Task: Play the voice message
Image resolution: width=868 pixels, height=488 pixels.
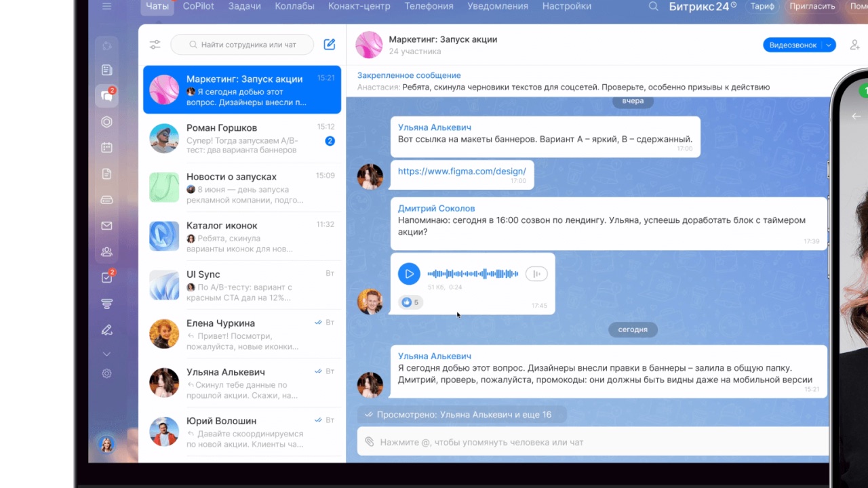Action: [409, 274]
